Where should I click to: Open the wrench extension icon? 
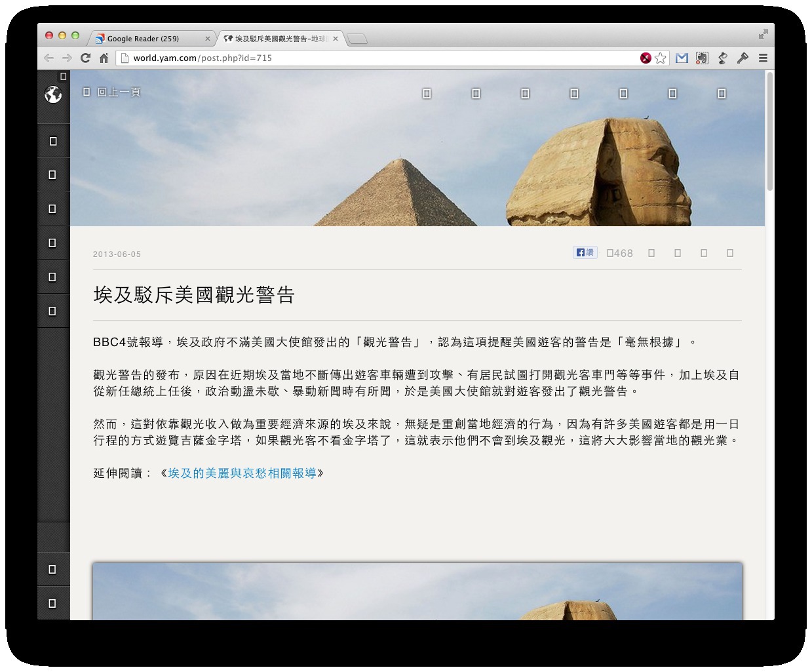tap(743, 58)
